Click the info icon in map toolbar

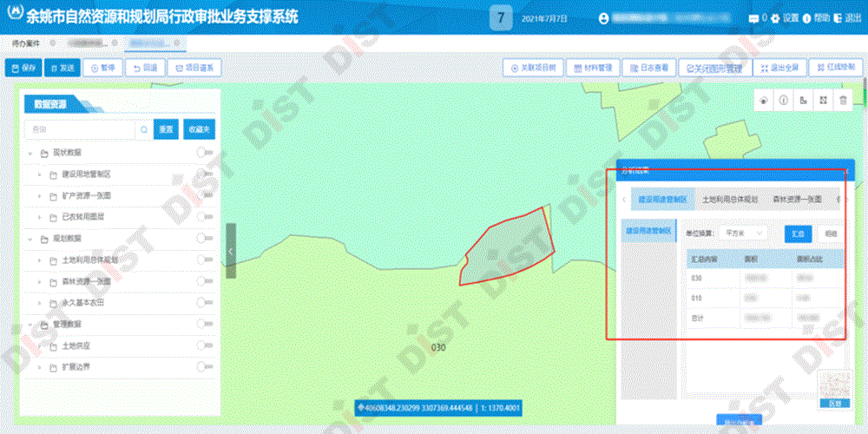tap(783, 101)
